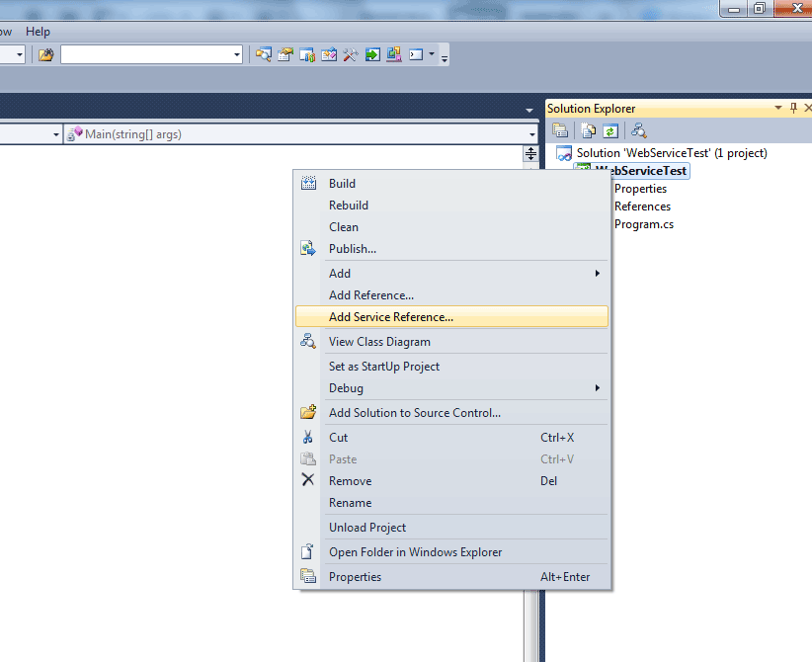The width and height of the screenshot is (812, 662).
Task: Choose Add Reference... from context menu
Action: click(x=451, y=294)
